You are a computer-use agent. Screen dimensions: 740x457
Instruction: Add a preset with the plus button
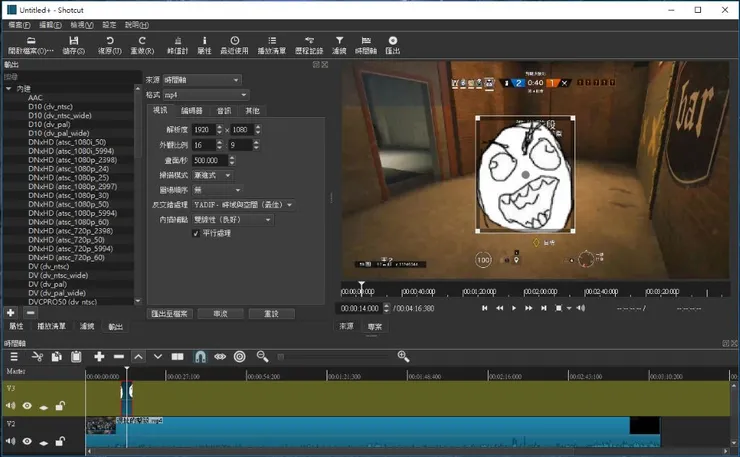point(10,313)
